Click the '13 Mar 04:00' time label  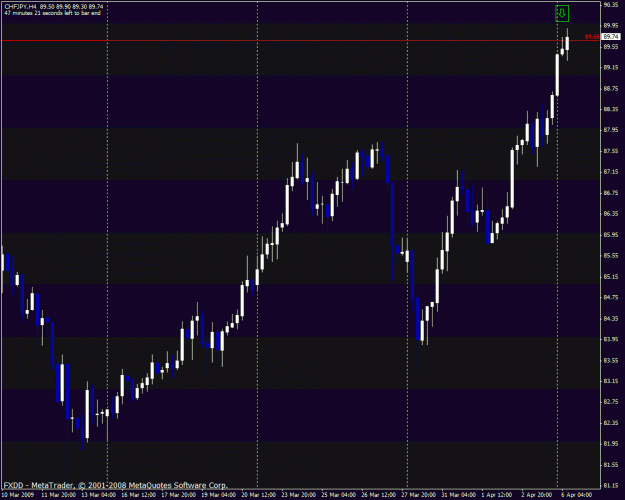coord(99,495)
